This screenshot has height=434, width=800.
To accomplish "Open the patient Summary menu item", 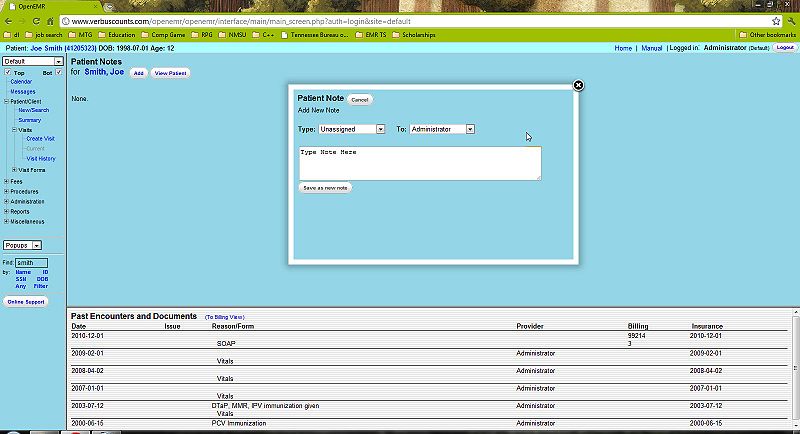I will 30,120.
